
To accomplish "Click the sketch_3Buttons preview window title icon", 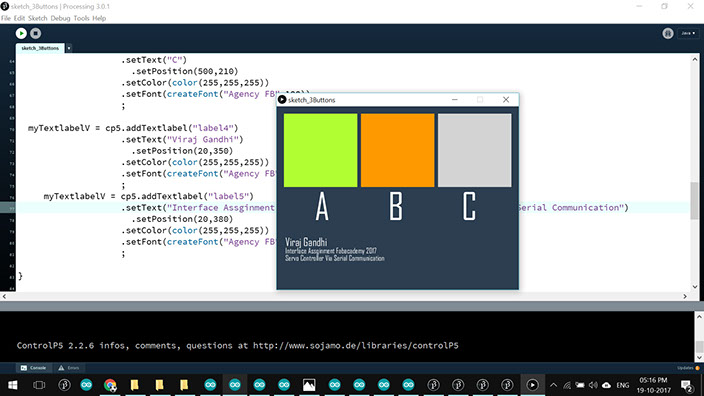I will pos(282,100).
